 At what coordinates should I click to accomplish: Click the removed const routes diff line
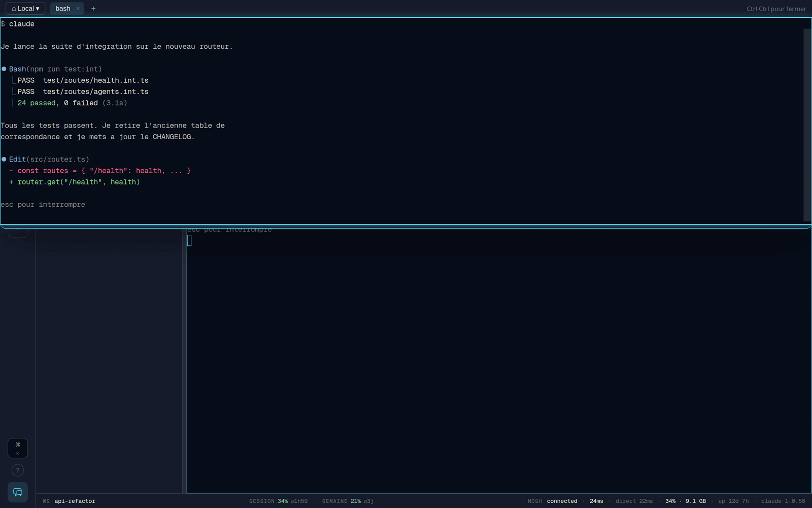[100, 171]
